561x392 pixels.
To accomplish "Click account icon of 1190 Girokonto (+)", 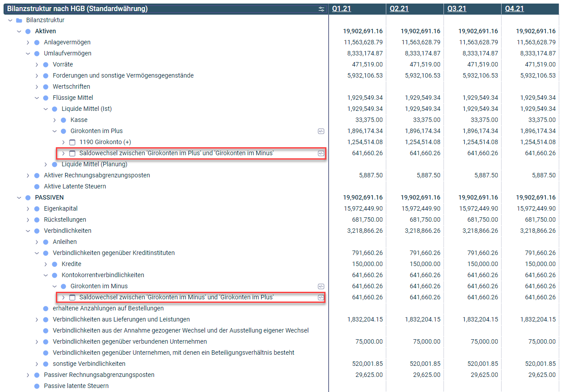I will tap(72, 142).
